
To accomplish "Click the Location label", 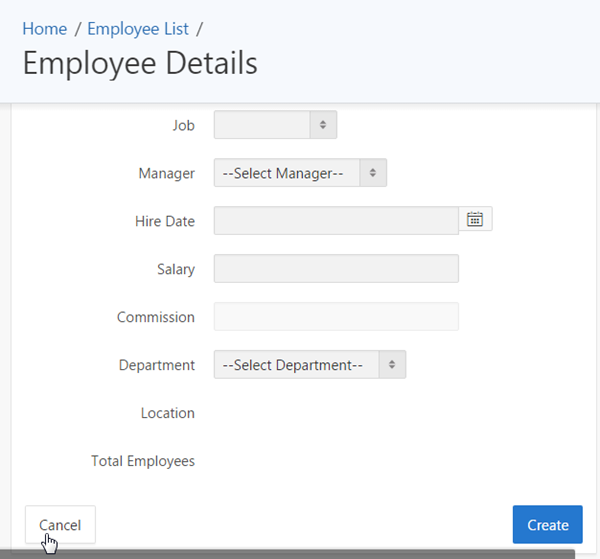I will (x=168, y=413).
